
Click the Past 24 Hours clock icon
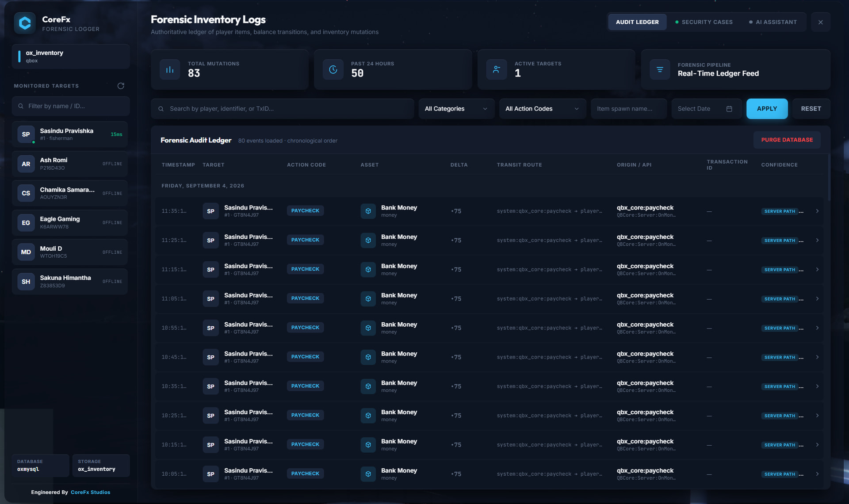333,70
